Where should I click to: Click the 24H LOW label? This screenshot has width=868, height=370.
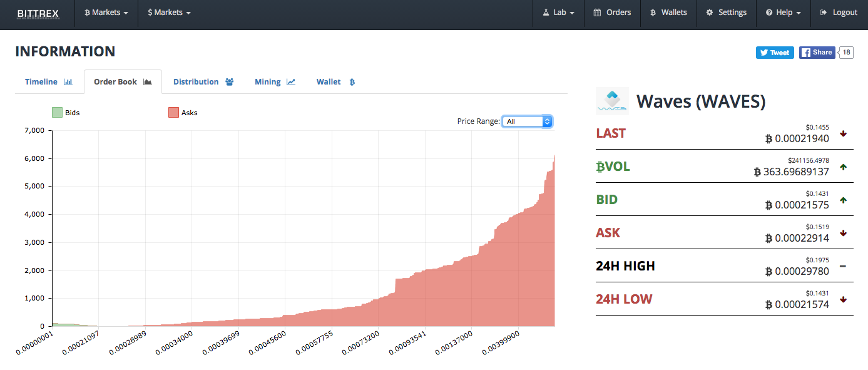pos(624,299)
